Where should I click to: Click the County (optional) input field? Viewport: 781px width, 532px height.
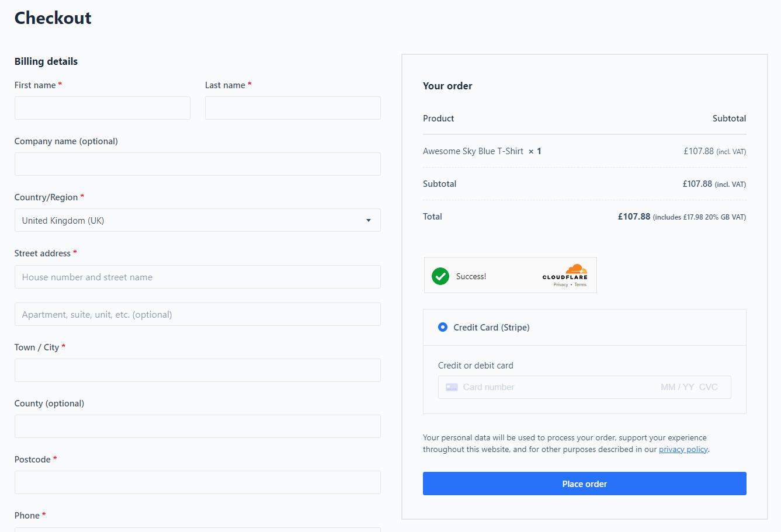point(197,426)
